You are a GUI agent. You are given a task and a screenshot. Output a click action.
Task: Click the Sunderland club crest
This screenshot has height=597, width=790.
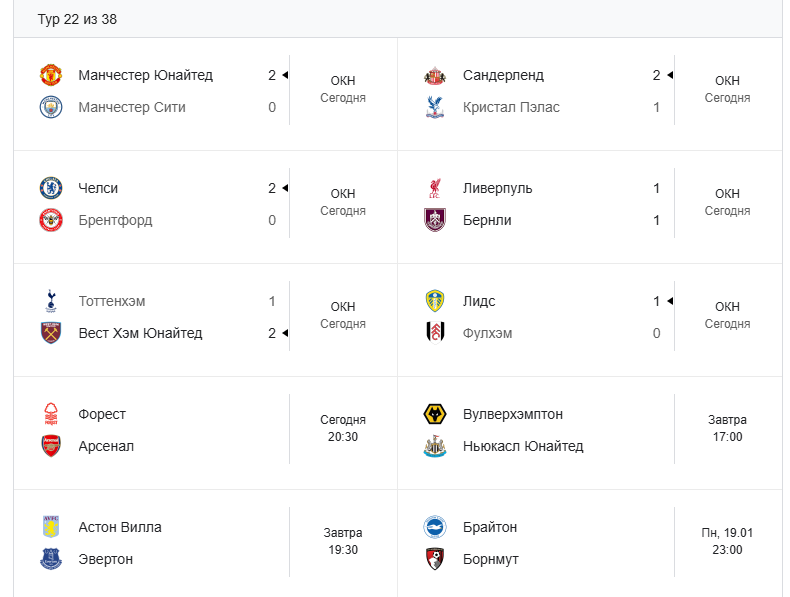tap(435, 75)
